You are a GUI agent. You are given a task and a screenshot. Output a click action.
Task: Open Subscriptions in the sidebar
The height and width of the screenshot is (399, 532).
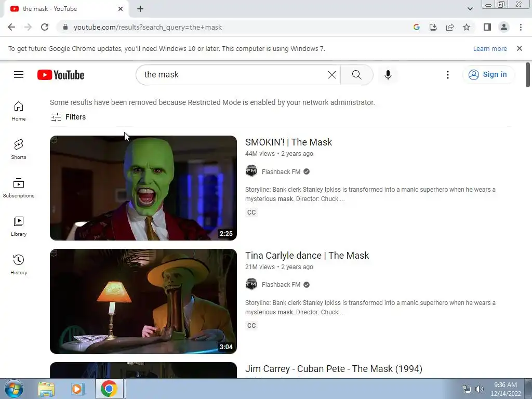(x=19, y=188)
